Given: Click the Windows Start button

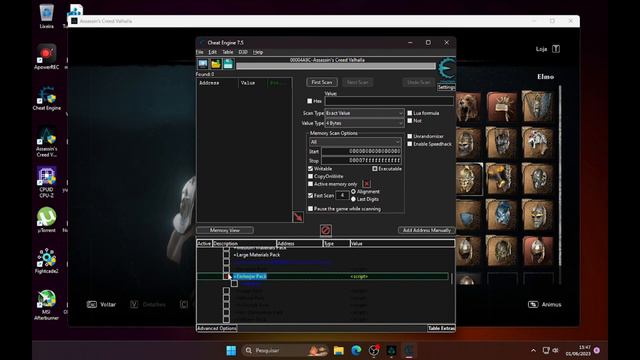Looking at the screenshot, I should pyautogui.click(x=231, y=351).
